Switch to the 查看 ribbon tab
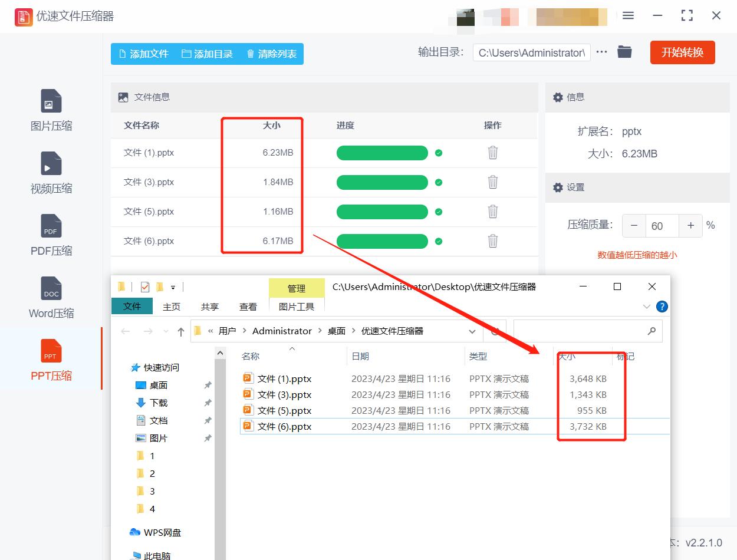This screenshot has width=737, height=560. click(248, 306)
